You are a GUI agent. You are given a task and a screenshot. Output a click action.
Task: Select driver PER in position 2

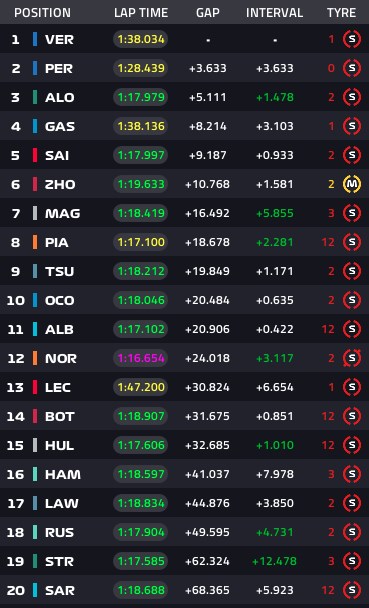tap(59, 69)
